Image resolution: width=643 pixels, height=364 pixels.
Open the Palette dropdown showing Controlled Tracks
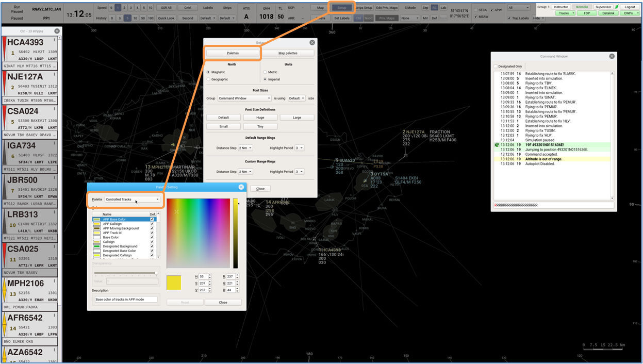(x=133, y=199)
